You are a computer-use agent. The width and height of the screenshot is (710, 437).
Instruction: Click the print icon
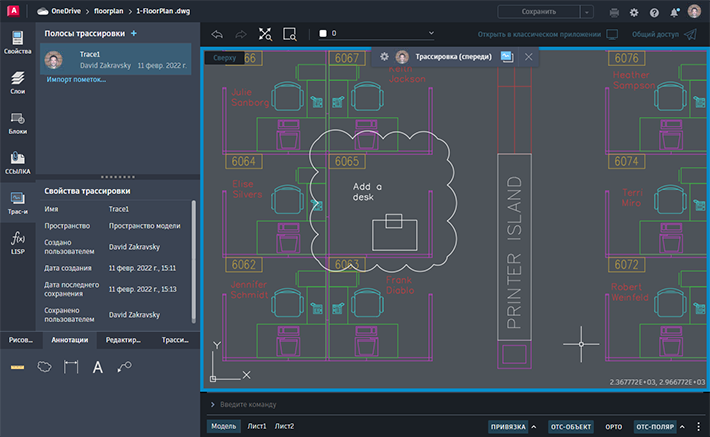(614, 13)
